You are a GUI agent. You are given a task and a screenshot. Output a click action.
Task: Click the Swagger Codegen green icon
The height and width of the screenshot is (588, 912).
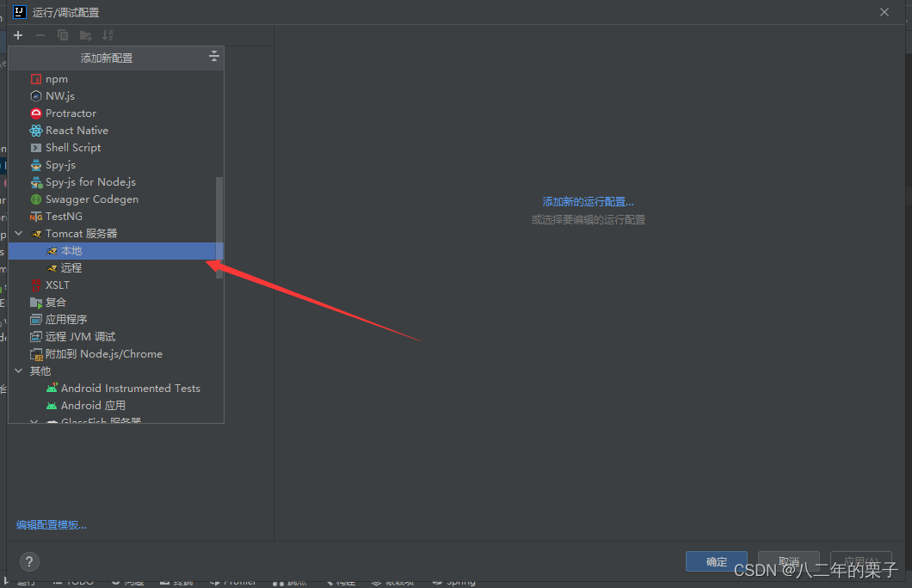tap(36, 199)
